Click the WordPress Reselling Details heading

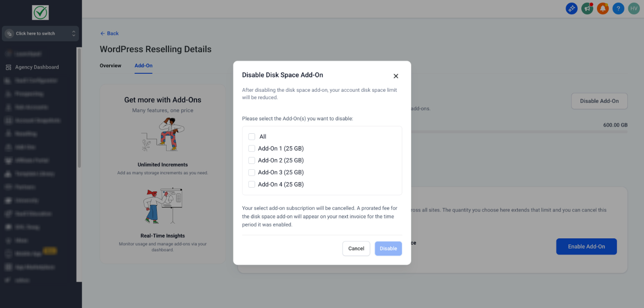click(155, 49)
